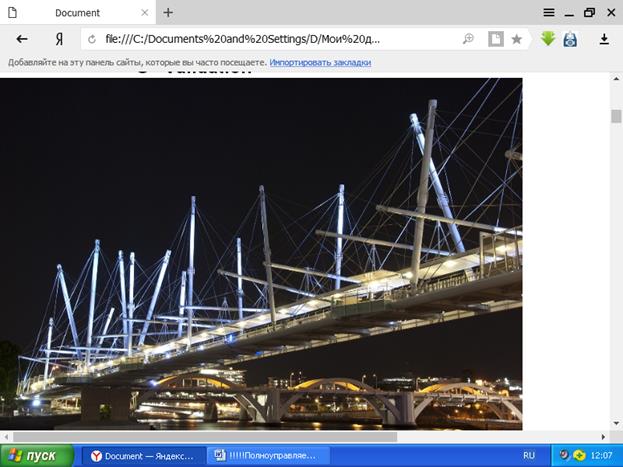This screenshot has width=623, height=467.
Task: Toggle reader mode page icon
Action: pyautogui.click(x=495, y=39)
